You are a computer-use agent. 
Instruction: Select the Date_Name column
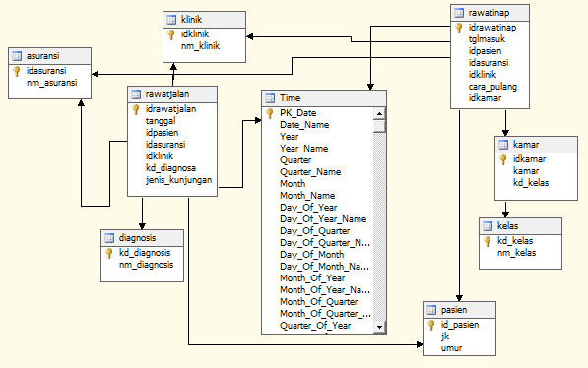(304, 125)
